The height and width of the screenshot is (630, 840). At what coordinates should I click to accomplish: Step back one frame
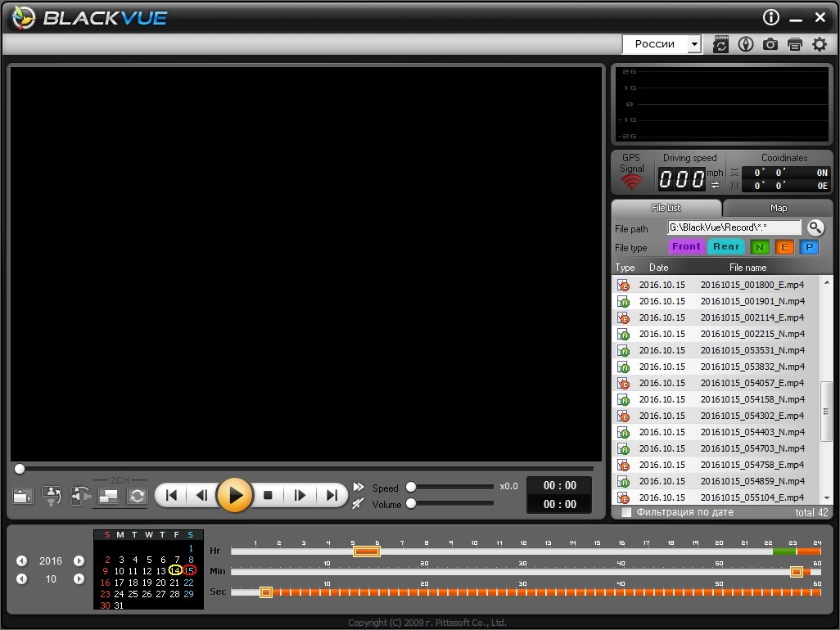tap(202, 495)
